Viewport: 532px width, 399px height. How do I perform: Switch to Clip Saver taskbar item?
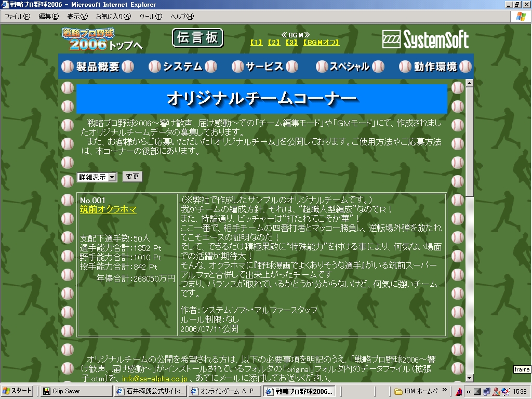tap(77, 391)
